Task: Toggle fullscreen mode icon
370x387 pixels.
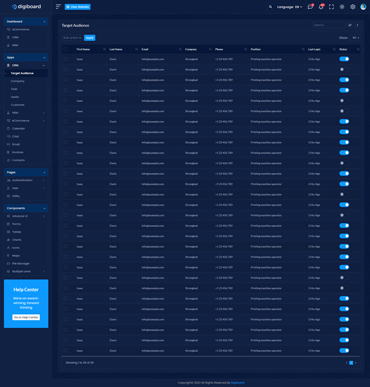Action: point(331,7)
